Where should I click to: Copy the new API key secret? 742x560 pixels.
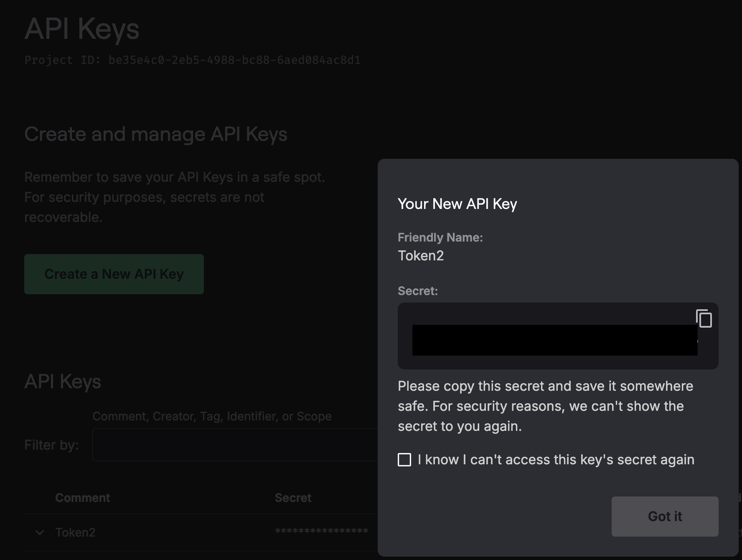coord(704,318)
